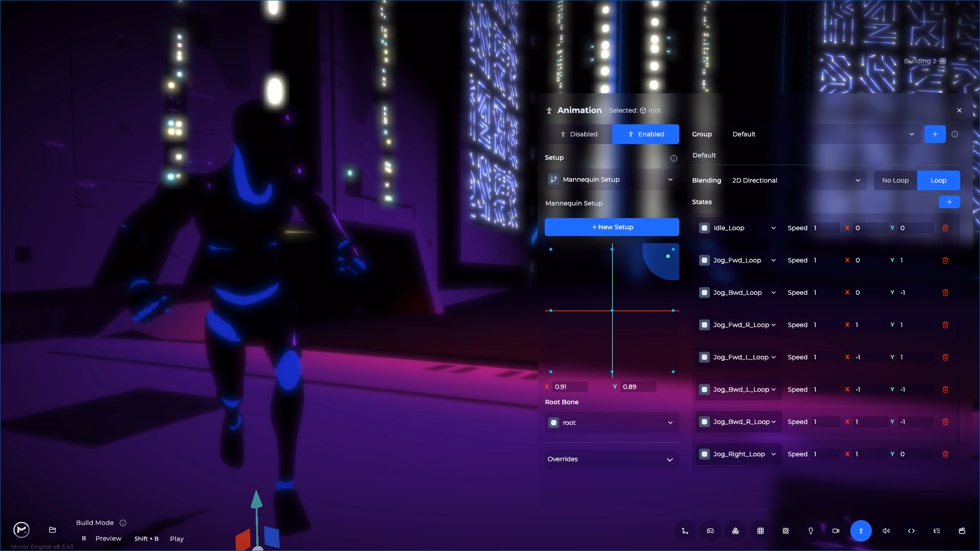Open the folder icon in bottom bar
Screen dimensions: 980x551
coord(52,530)
